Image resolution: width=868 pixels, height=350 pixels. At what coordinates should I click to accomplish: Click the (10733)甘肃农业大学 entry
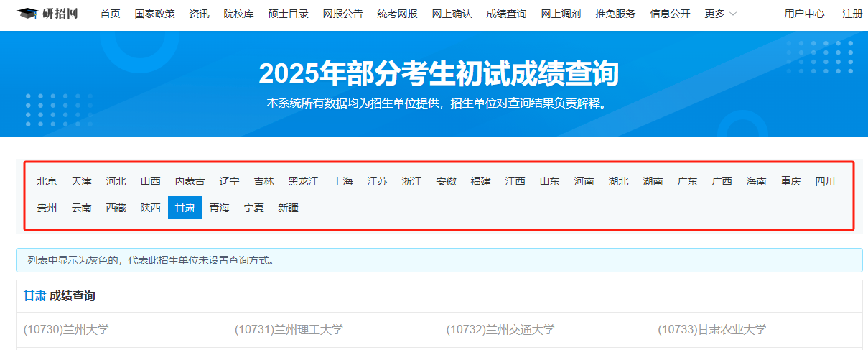point(711,330)
